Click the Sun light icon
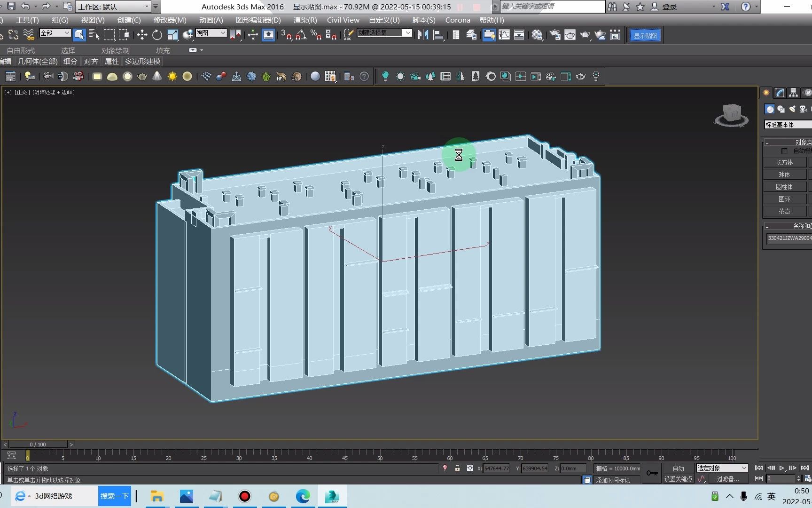812x508 pixels. point(172,76)
